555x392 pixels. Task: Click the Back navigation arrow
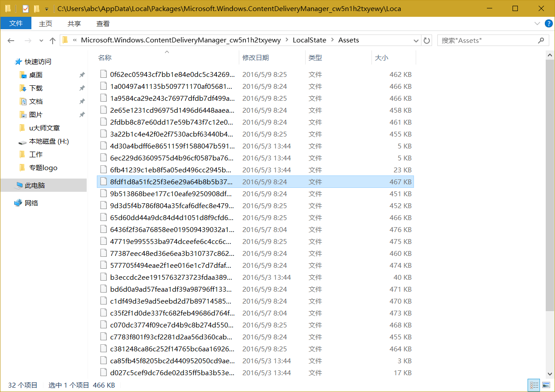[x=11, y=41]
